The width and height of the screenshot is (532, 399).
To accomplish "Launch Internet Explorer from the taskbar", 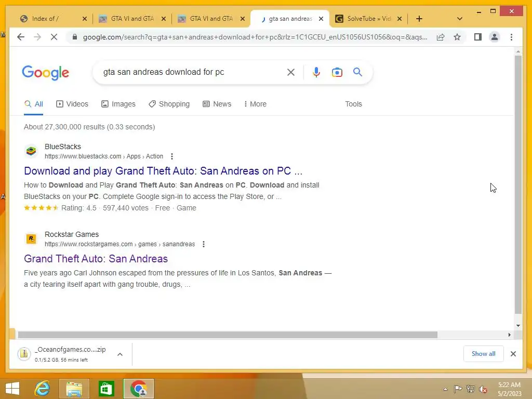I will pyautogui.click(x=43, y=389).
